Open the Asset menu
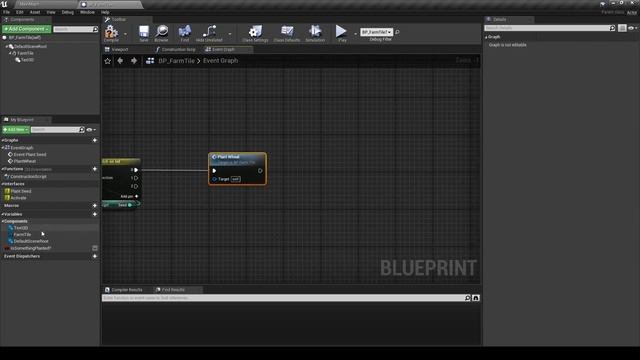 point(35,12)
